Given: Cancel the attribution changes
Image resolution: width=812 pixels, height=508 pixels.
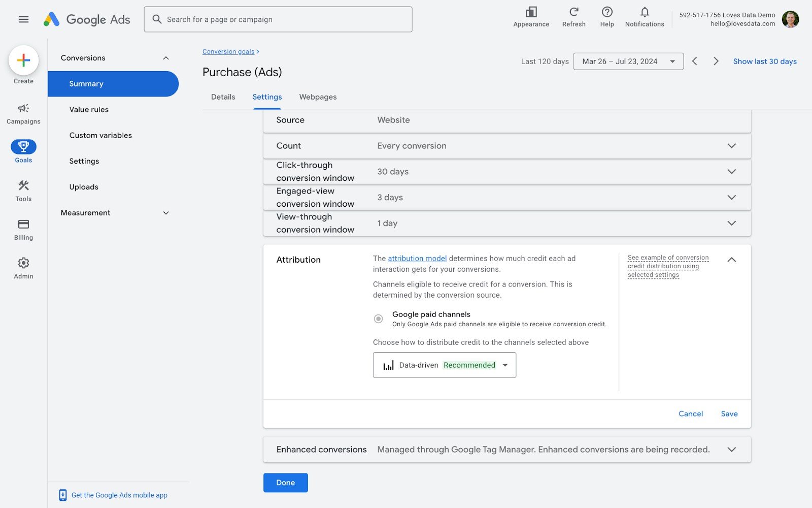Looking at the screenshot, I should tap(691, 414).
